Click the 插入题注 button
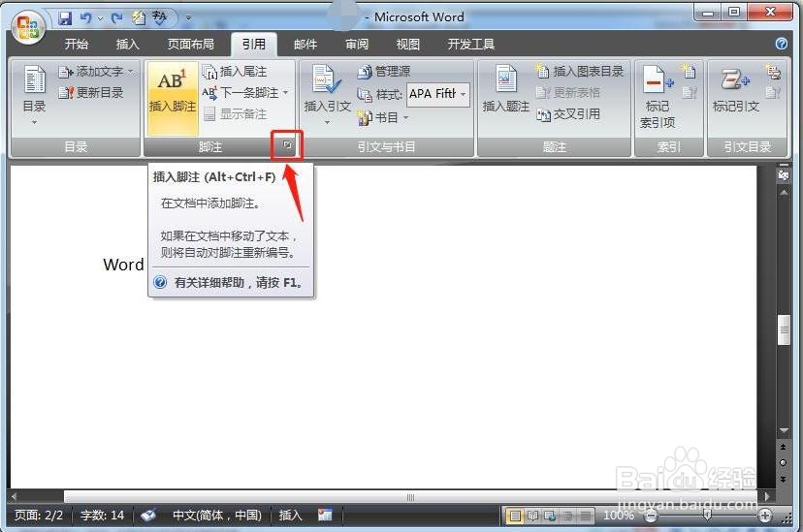The width and height of the screenshot is (803, 532). click(506, 88)
